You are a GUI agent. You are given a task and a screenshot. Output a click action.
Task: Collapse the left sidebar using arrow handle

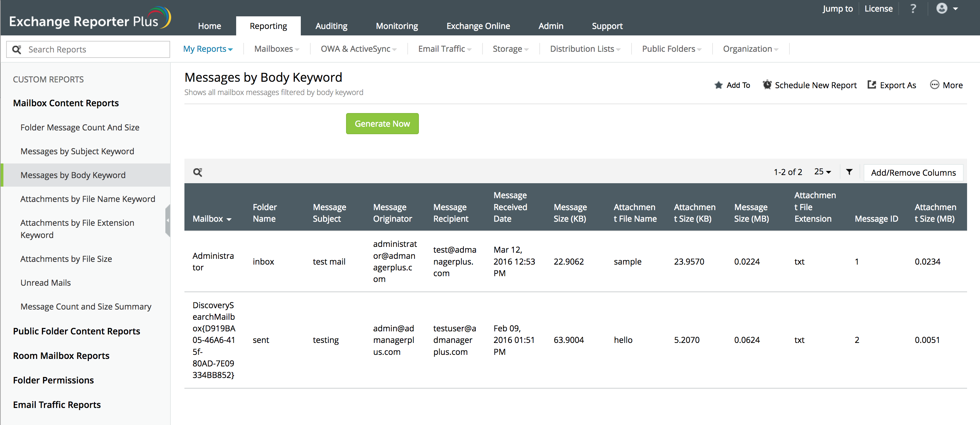[x=167, y=220]
